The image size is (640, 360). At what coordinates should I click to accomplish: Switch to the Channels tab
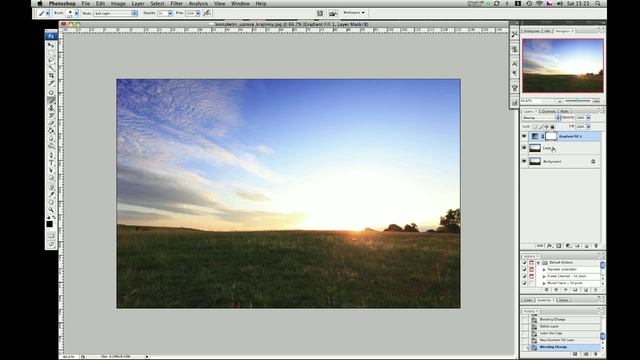point(548,111)
